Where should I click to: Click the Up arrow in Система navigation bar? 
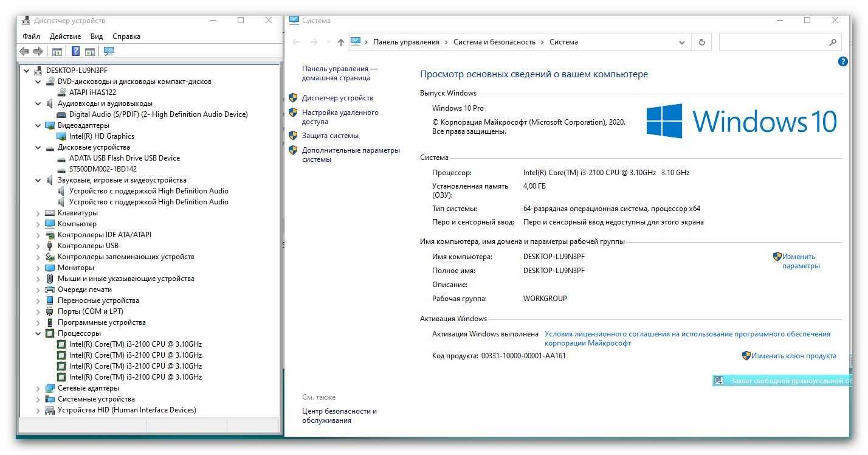(x=340, y=42)
